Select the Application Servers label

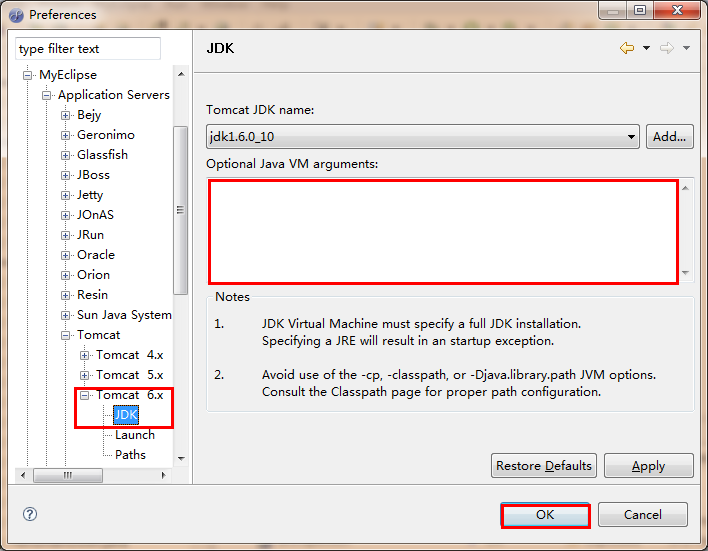tap(114, 95)
